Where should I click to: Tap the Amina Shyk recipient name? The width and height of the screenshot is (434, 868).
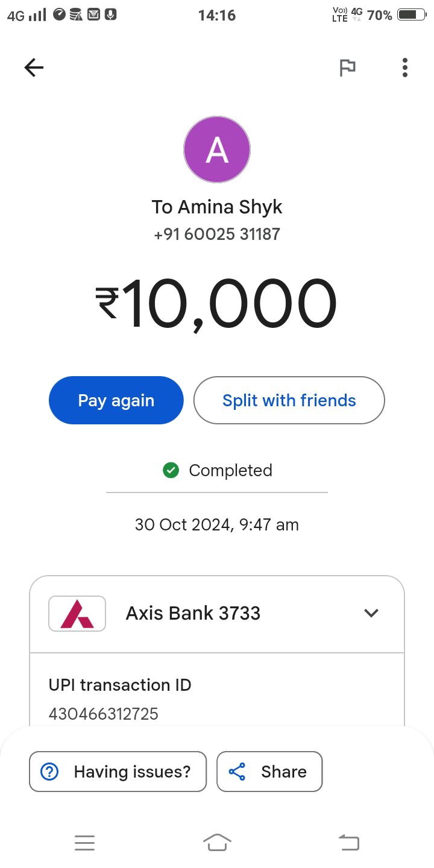[217, 207]
